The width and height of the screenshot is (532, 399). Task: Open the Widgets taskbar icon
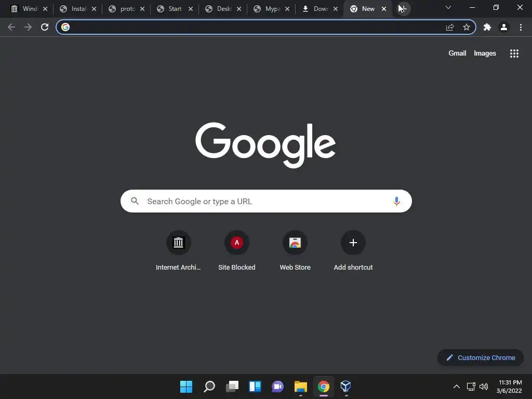[x=255, y=387]
